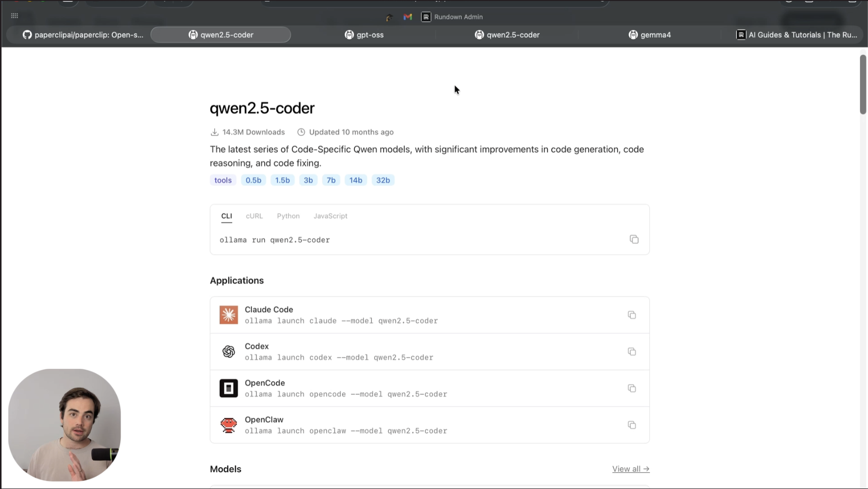Open the Rundown Admin bookmark

click(452, 16)
